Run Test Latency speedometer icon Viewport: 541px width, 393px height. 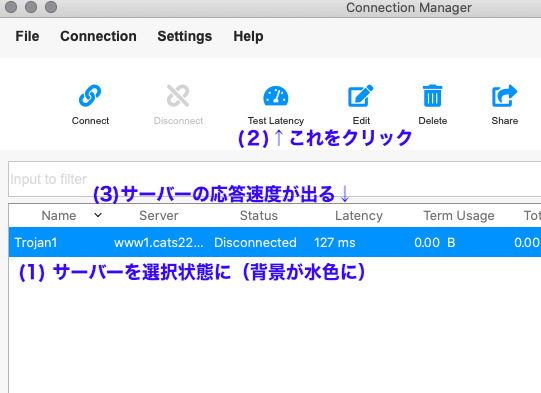[276, 96]
